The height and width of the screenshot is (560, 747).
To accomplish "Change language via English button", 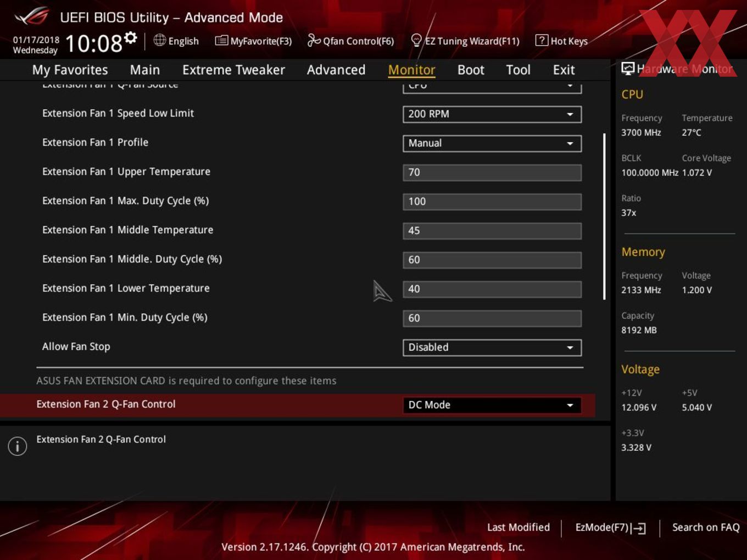I will 176,41.
